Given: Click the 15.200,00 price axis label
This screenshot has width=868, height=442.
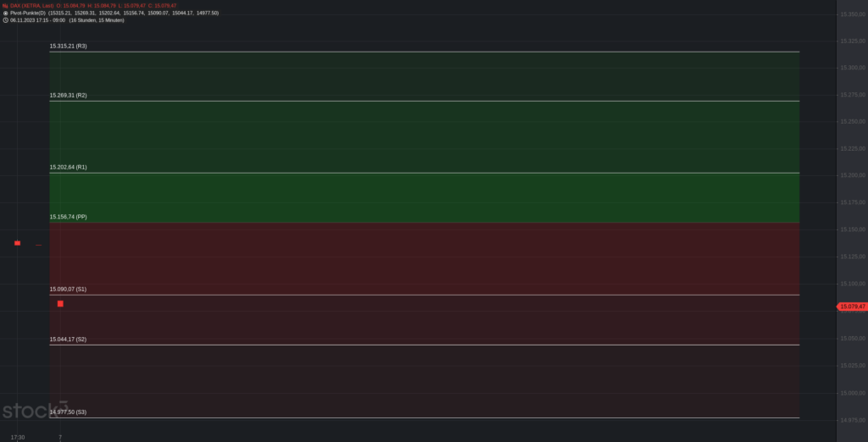Looking at the screenshot, I should (853, 175).
